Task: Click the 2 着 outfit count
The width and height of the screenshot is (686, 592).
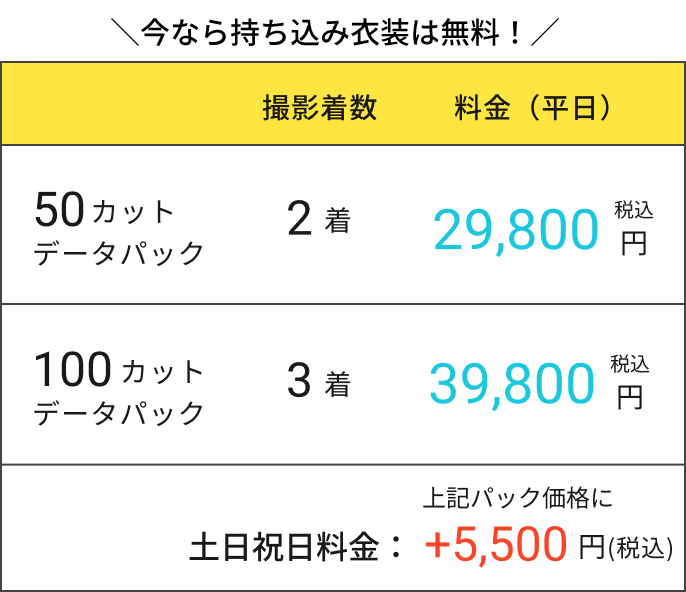Action: coord(319,221)
